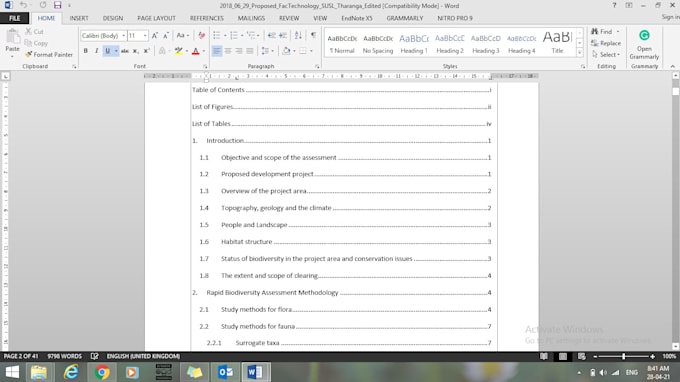
Task: Apply Heading 1 style
Action: pos(414,43)
